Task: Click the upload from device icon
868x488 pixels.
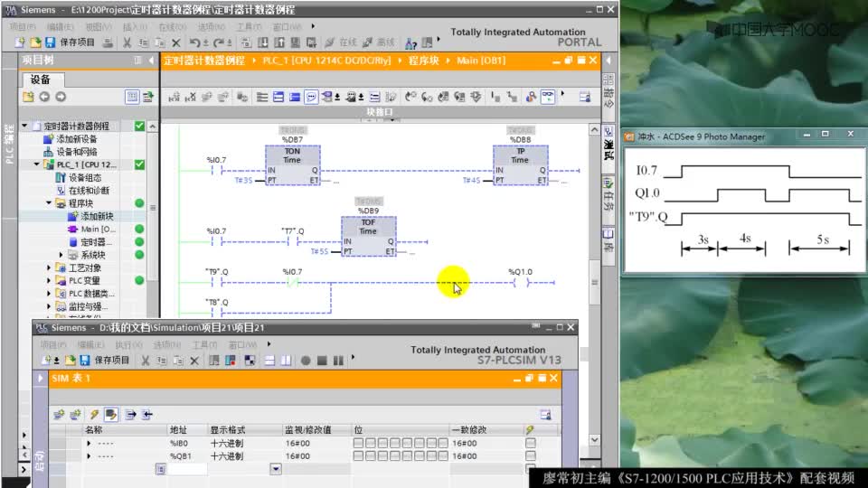Action: (279, 42)
